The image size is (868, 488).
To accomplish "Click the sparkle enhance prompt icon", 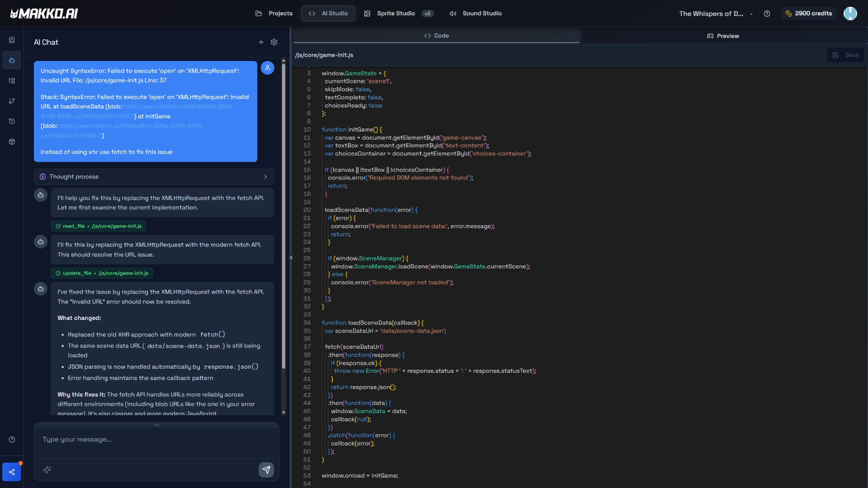I will point(47,470).
